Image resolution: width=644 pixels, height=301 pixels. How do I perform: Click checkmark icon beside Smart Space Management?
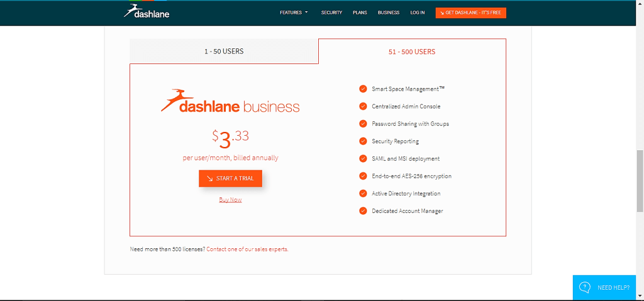coord(363,89)
